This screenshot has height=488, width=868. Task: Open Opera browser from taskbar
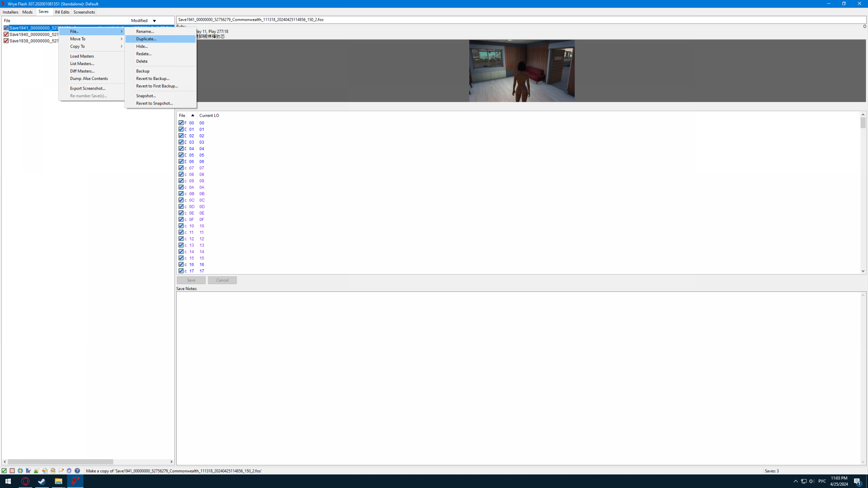coord(25,481)
